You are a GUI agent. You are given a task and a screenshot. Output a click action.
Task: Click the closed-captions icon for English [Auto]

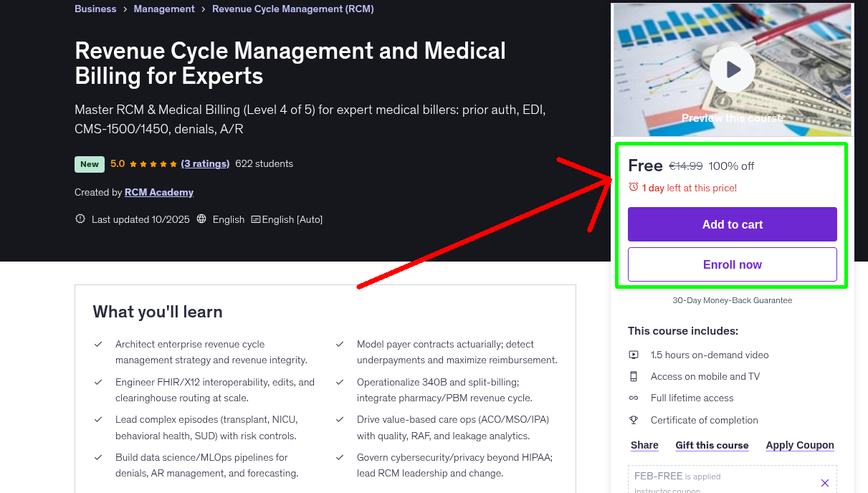pyautogui.click(x=255, y=219)
